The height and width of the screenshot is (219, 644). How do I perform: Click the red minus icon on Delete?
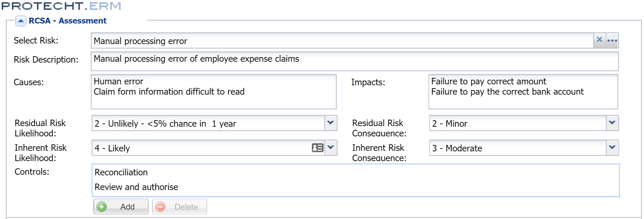(x=160, y=207)
